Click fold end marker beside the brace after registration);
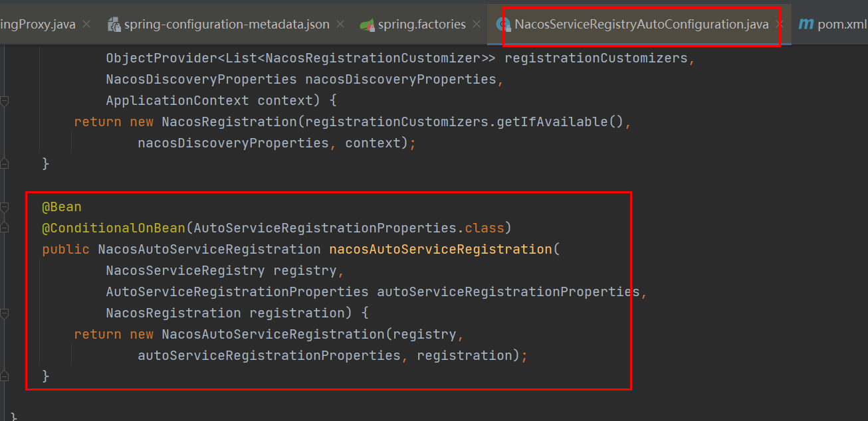Screen dimensions: 868x421 [x=5, y=377]
